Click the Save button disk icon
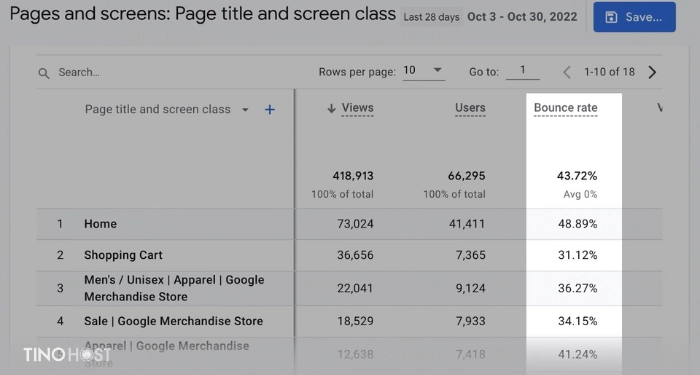The height and width of the screenshot is (375, 700). pyautogui.click(x=611, y=17)
